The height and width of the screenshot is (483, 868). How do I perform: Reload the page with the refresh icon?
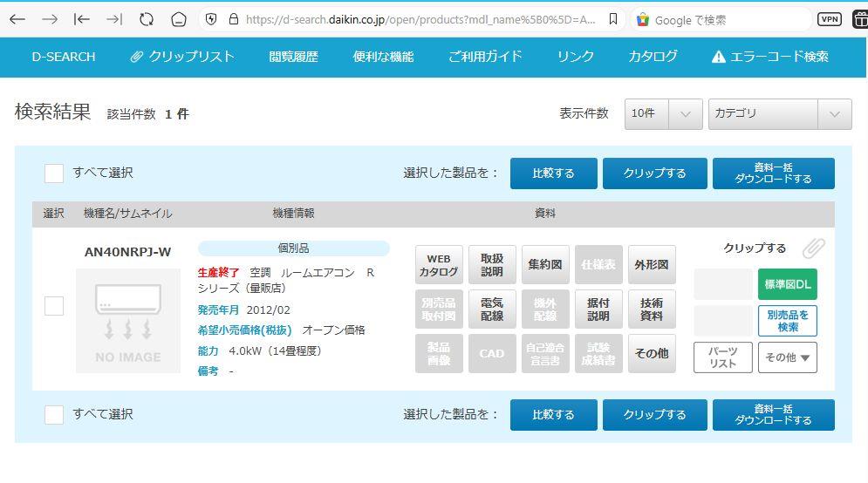(146, 19)
